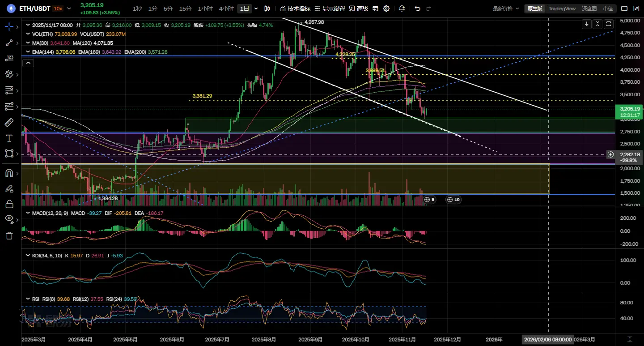644x346 pixels.
Task: Click the icon right of 高级
Action: [x=375, y=9]
